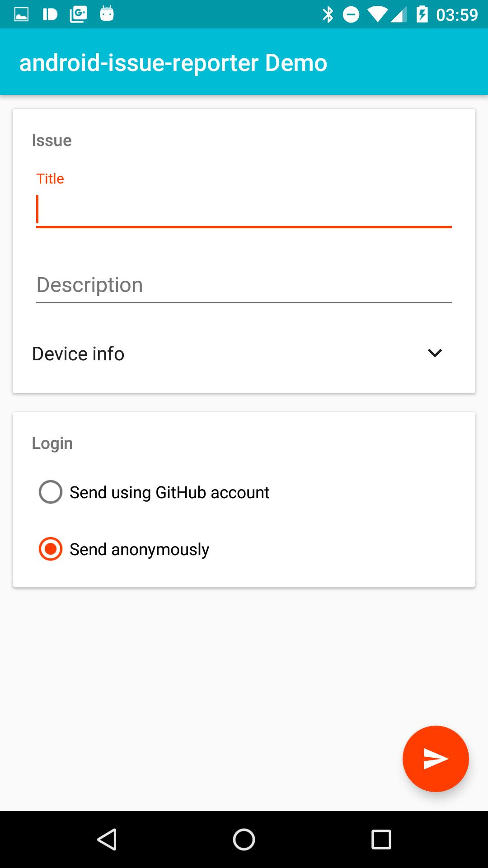Tap the status bar clock 03:59
This screenshot has height=868, width=488.
457,14
